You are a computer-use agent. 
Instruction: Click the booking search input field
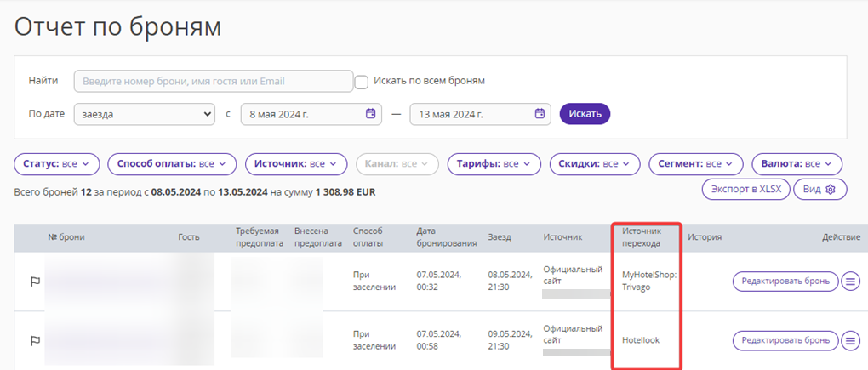click(x=214, y=82)
